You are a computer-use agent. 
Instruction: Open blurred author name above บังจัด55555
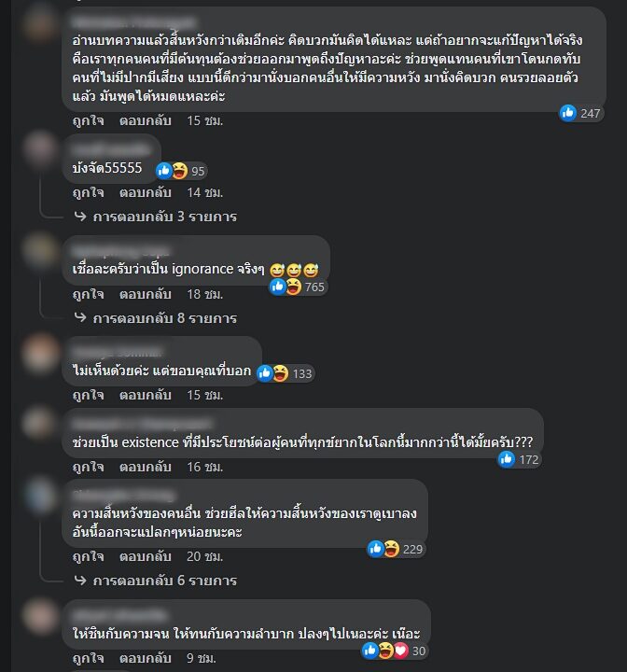pos(111,148)
